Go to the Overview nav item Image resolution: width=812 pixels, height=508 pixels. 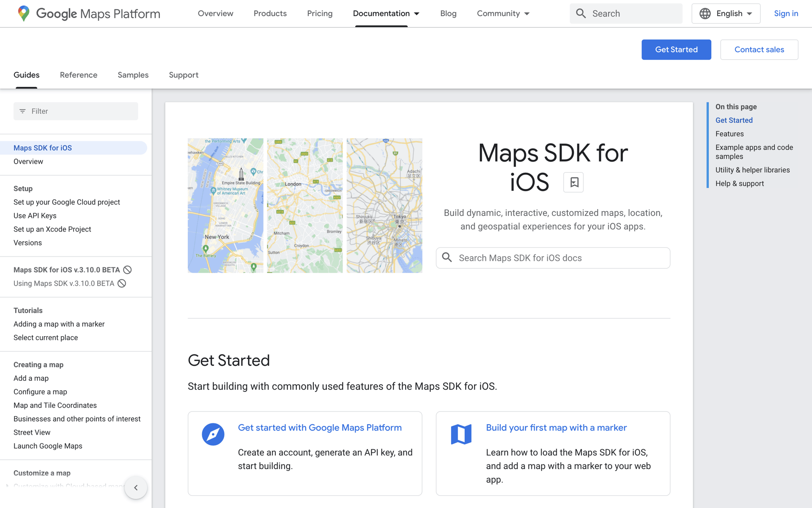[x=215, y=14]
